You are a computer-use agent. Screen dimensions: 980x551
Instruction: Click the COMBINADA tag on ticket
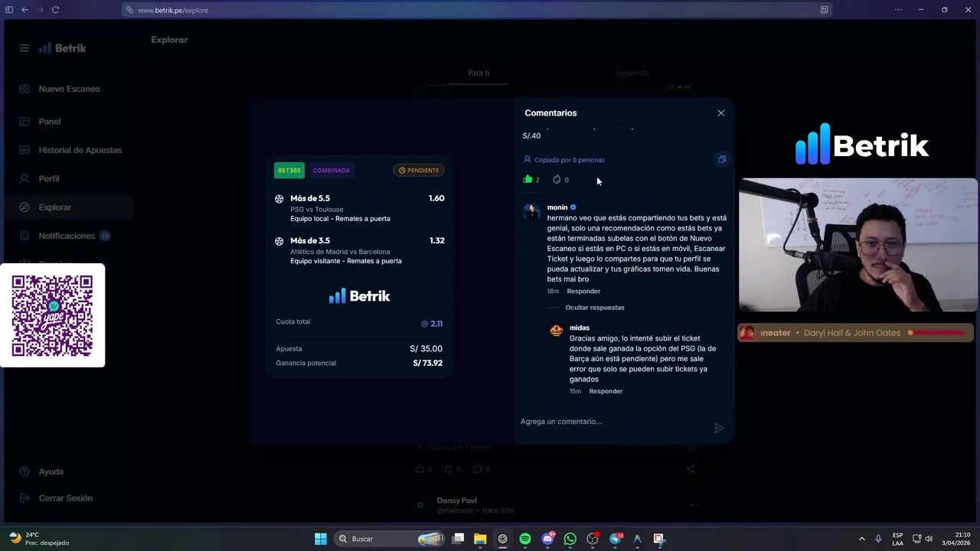331,171
